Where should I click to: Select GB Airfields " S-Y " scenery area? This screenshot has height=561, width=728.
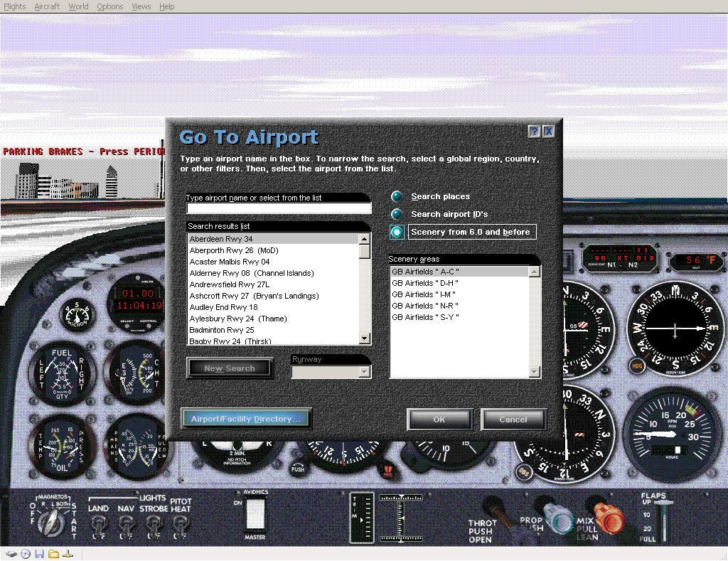460,317
